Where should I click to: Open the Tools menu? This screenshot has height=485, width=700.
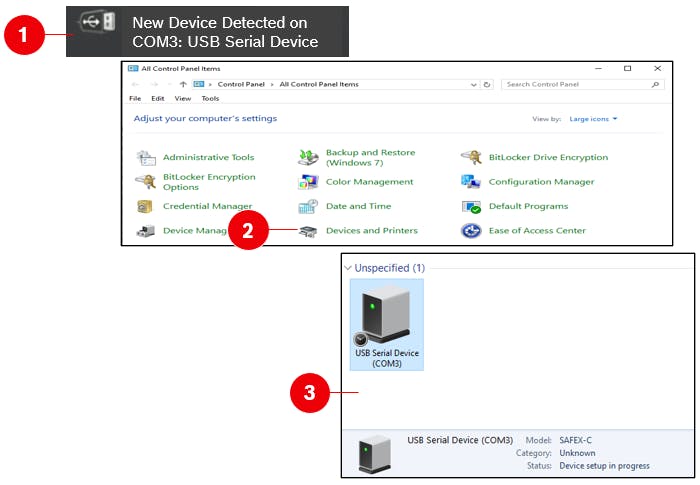(x=210, y=99)
